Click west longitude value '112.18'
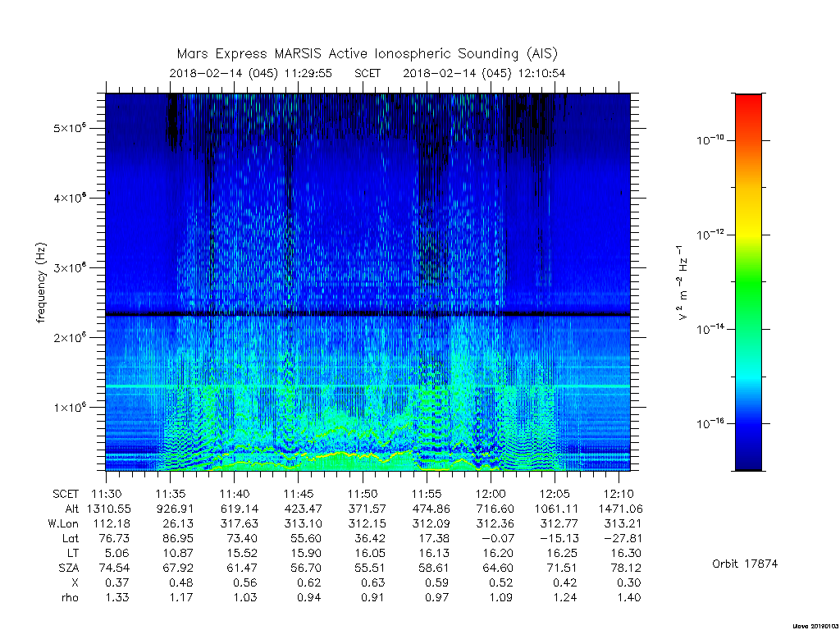Viewport: 840px width, 630px height. coord(112,523)
